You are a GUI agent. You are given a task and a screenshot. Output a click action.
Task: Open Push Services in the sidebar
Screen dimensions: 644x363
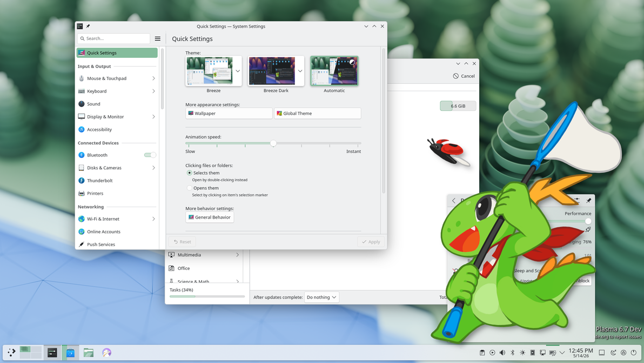pyautogui.click(x=117, y=244)
